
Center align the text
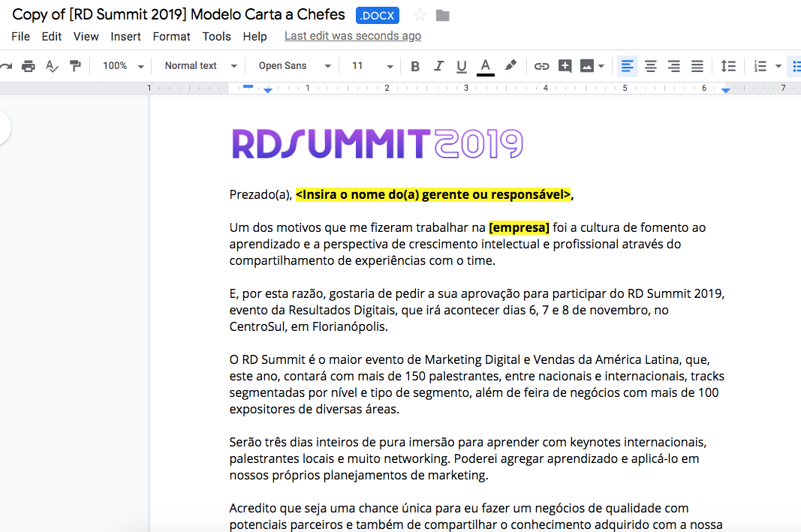point(650,66)
